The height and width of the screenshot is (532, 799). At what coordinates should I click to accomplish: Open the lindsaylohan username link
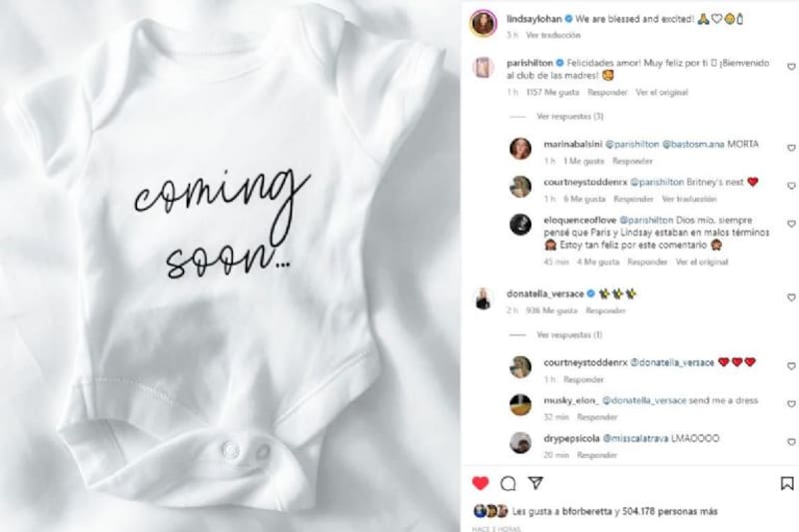534,19
